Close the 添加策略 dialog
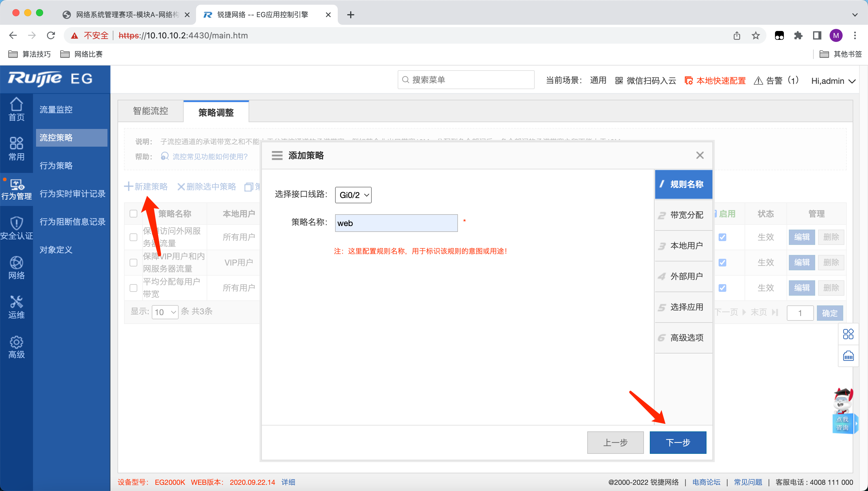This screenshot has width=868, height=491. [x=700, y=155]
